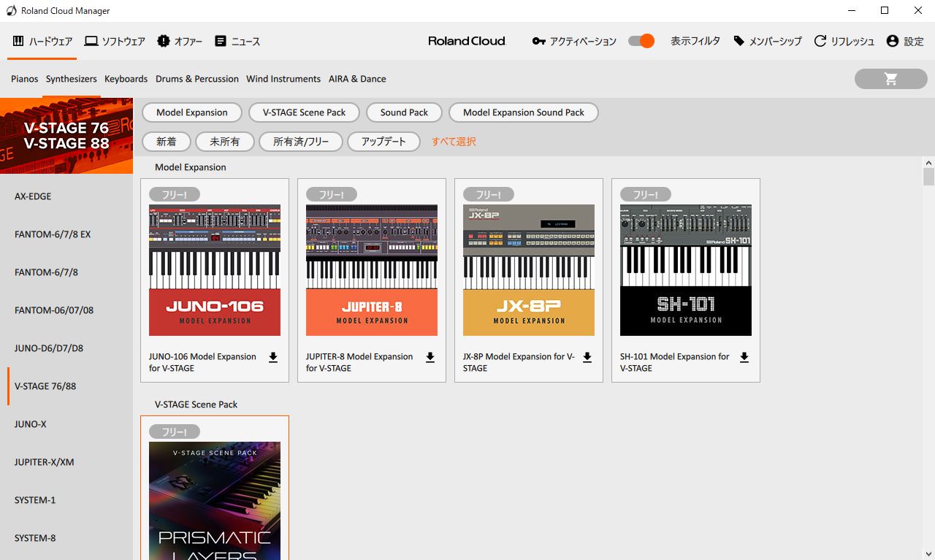
Task: Click リフレッシュ refresh button
Action: (844, 41)
